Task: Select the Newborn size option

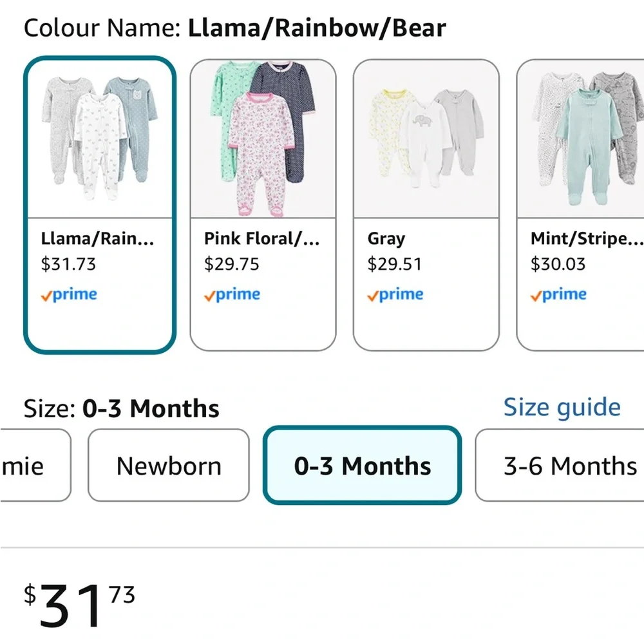Action: coord(169,466)
